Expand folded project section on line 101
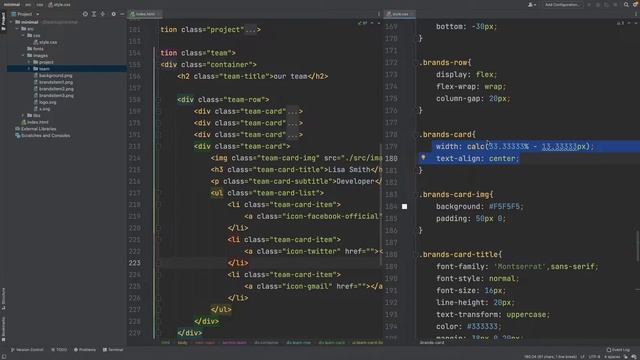 point(250,30)
